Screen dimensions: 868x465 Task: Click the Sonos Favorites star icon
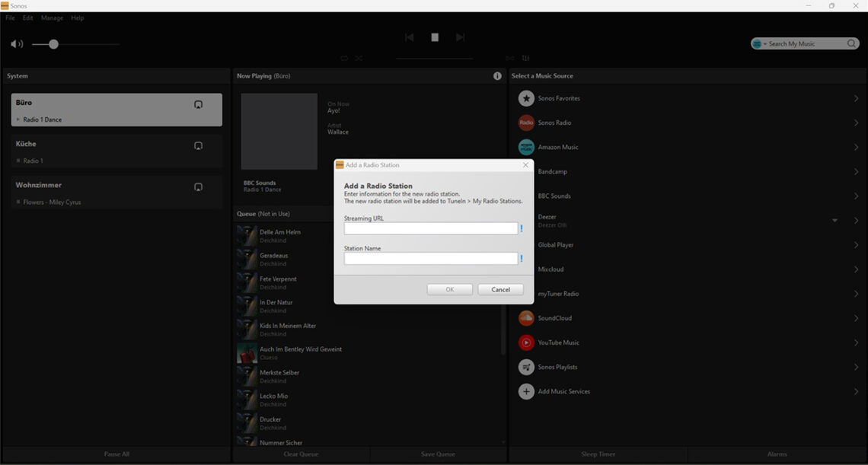coord(526,98)
